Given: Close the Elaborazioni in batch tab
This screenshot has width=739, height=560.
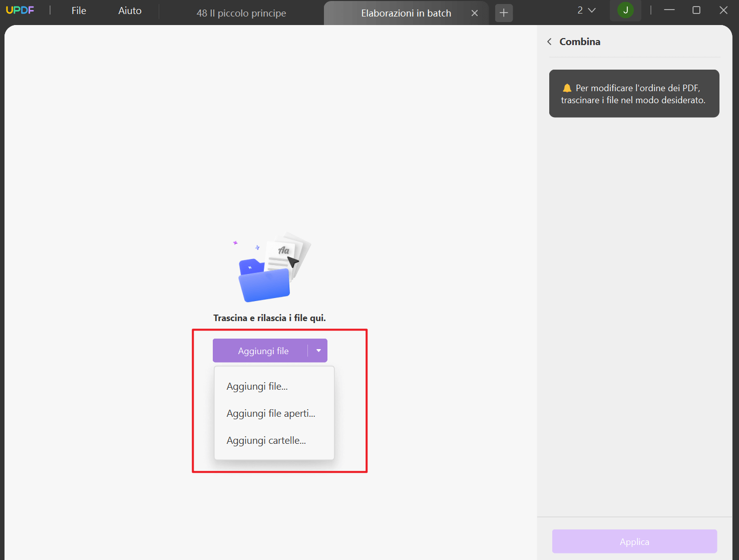Looking at the screenshot, I should (475, 13).
